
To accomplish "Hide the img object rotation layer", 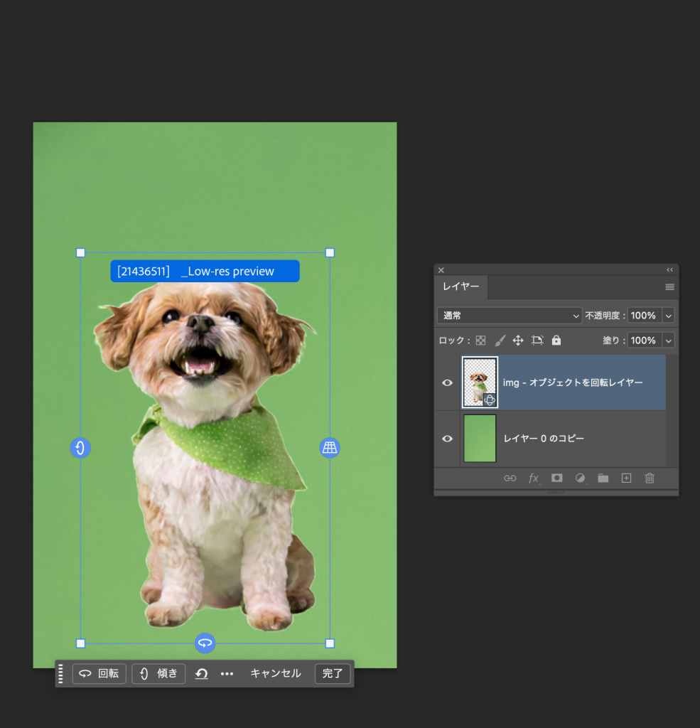I will point(447,382).
